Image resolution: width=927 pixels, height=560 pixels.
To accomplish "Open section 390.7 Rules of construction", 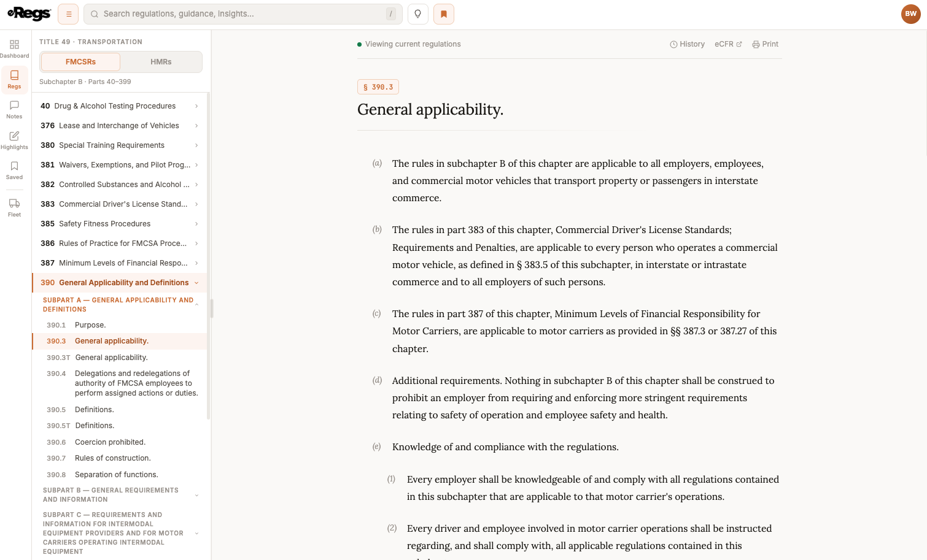I will pos(119,458).
